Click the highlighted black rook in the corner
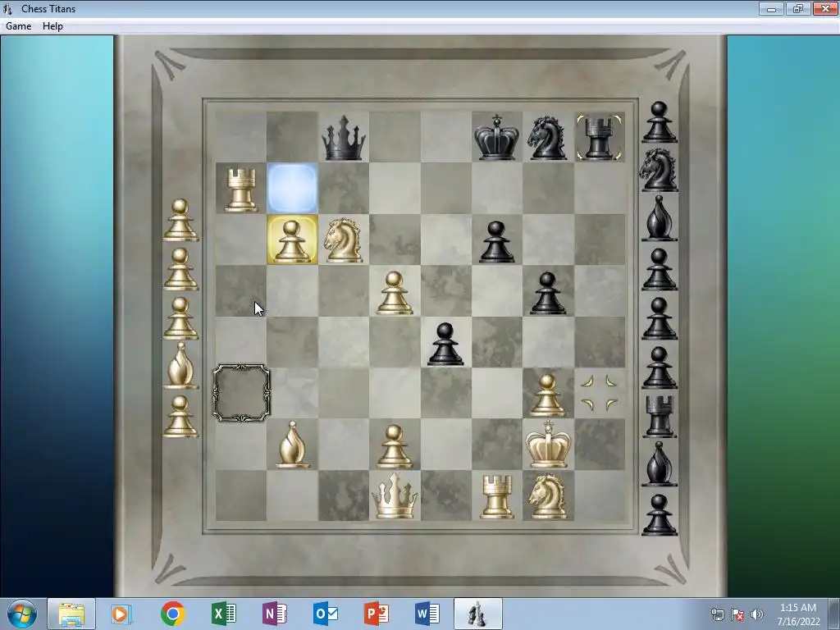840x630 pixels. click(600, 138)
